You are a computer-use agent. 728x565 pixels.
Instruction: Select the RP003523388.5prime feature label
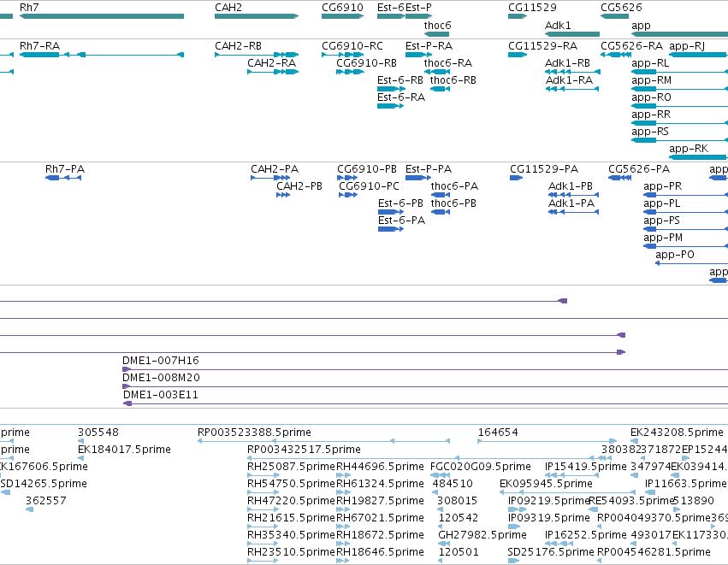click(254, 433)
